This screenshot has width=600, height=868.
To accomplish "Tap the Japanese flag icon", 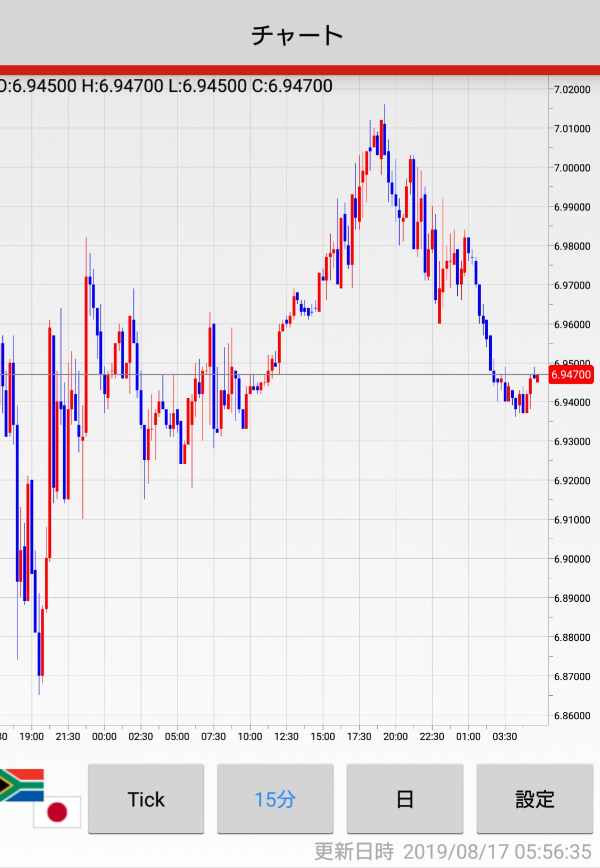I will click(x=57, y=812).
